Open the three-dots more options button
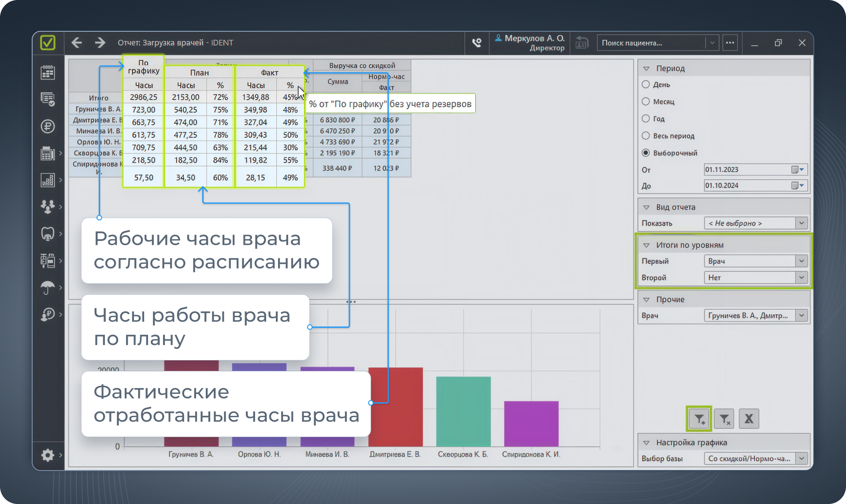Viewport: 846px width, 504px height. pyautogui.click(x=730, y=43)
